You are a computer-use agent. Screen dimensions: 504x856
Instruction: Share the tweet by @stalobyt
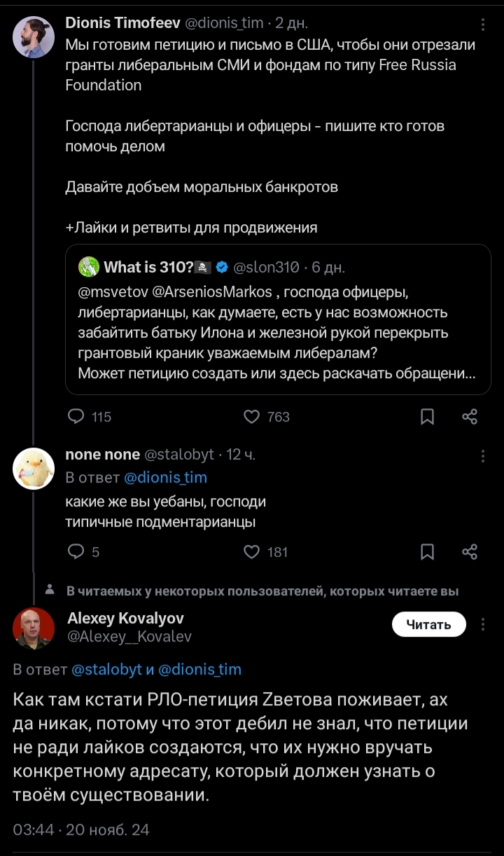470,552
